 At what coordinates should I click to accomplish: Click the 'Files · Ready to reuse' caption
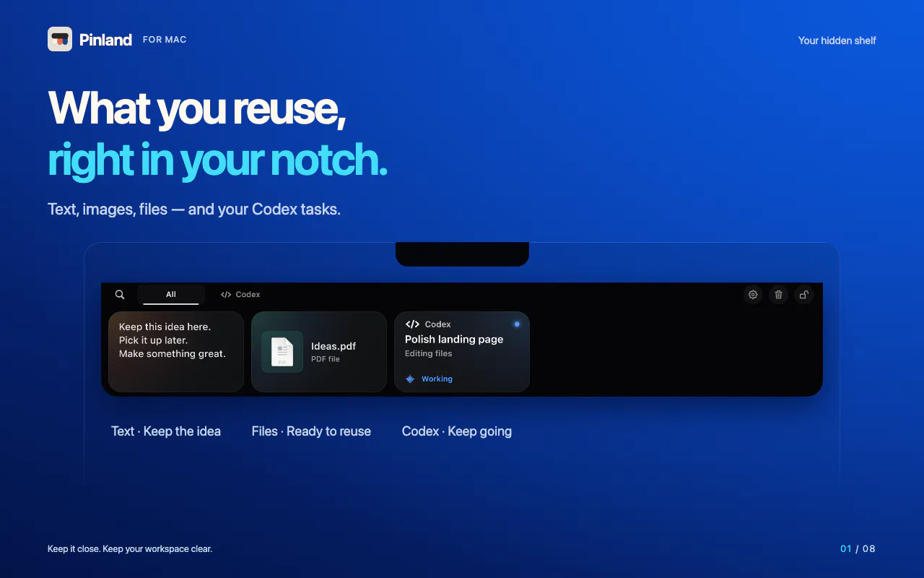(x=311, y=431)
